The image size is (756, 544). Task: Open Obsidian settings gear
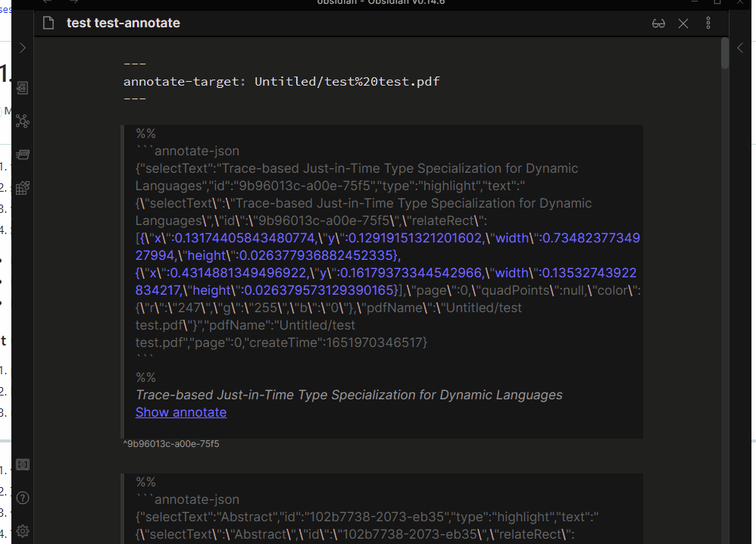[x=22, y=531]
